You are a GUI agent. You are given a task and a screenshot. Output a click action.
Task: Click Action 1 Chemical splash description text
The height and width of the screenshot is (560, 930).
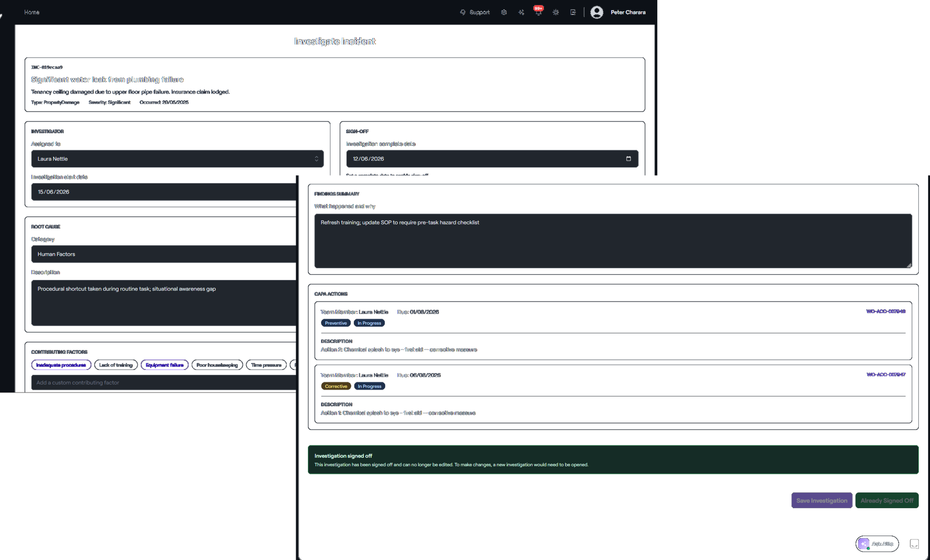(x=398, y=413)
